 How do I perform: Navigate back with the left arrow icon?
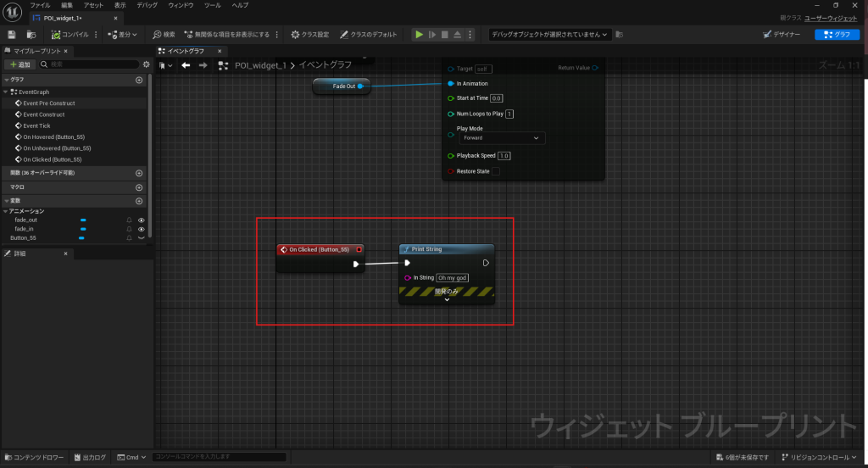click(186, 65)
